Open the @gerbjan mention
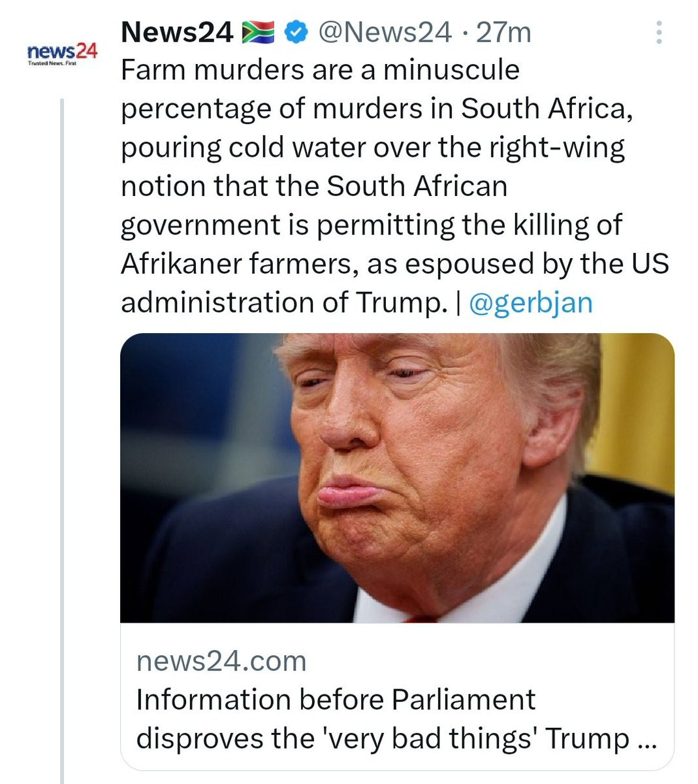 (530, 302)
